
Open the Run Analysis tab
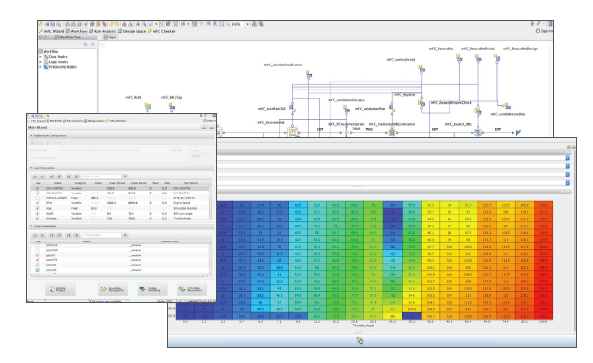[x=102, y=31]
